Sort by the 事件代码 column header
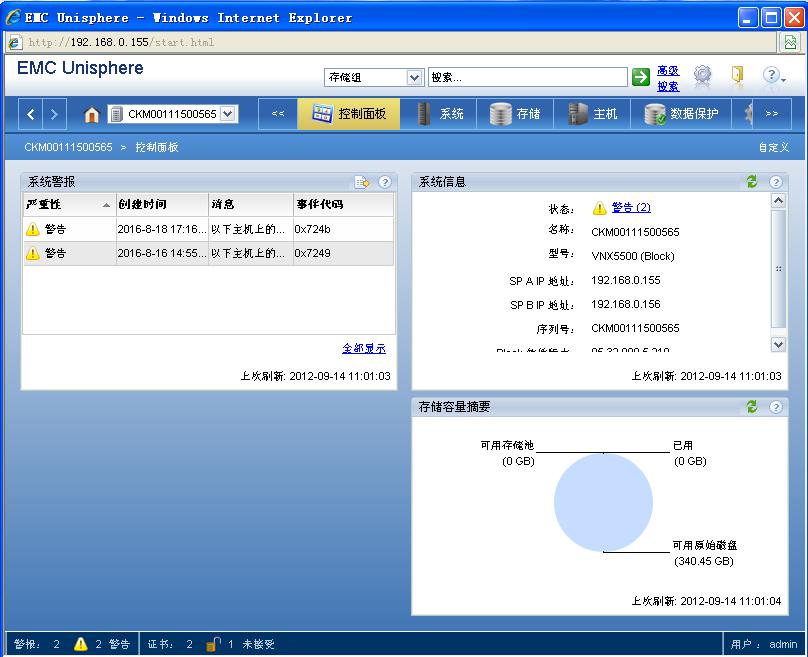This screenshot has width=808, height=657. [343, 205]
